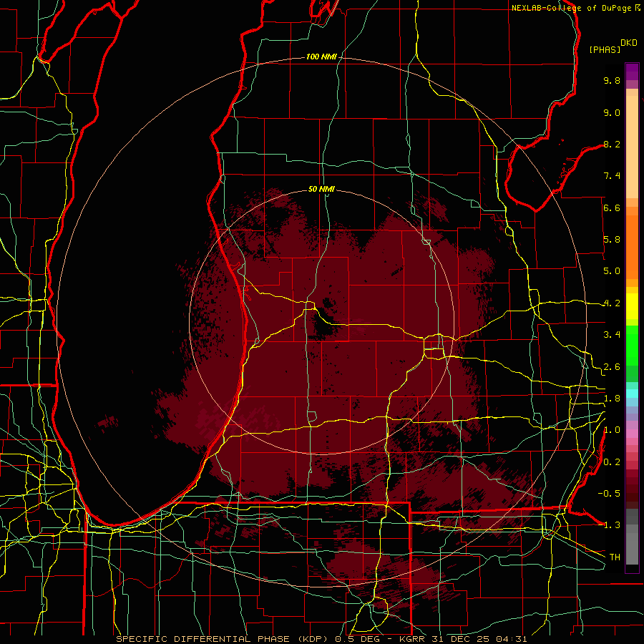Click the 0.2 legend value
The height and width of the screenshot is (644, 644).
point(612,462)
